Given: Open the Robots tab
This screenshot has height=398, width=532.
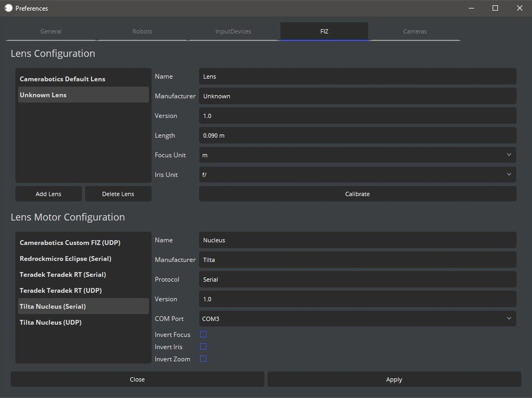Looking at the screenshot, I should click(x=142, y=31).
